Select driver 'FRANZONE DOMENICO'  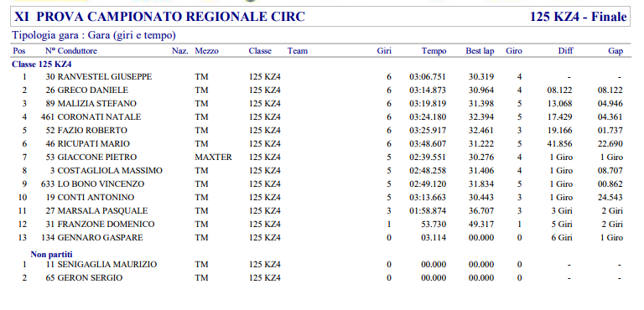(x=106, y=225)
